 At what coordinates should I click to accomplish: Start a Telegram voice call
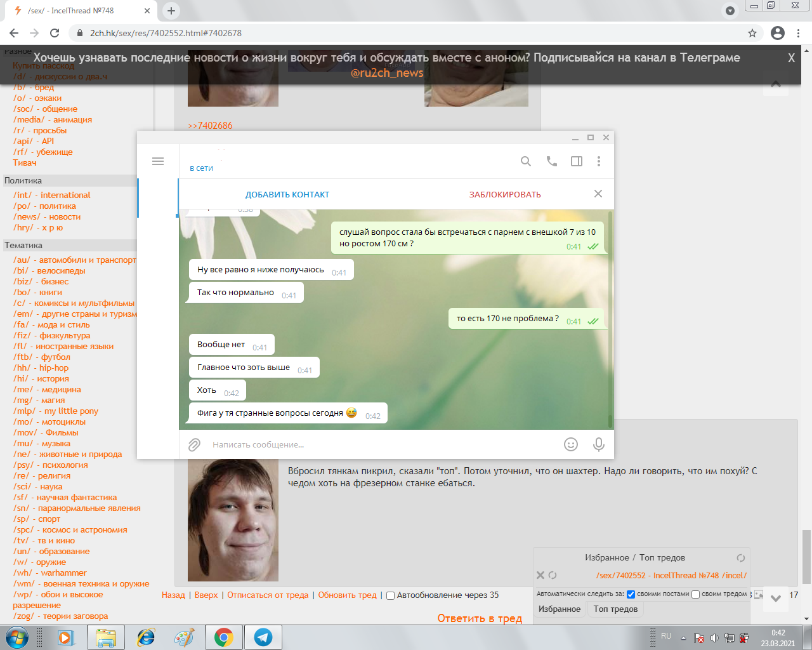pos(552,161)
